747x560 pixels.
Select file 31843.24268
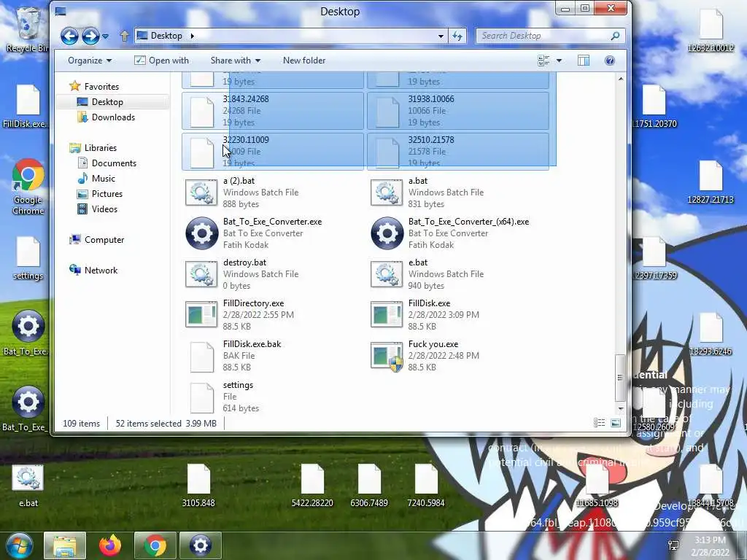pos(273,111)
